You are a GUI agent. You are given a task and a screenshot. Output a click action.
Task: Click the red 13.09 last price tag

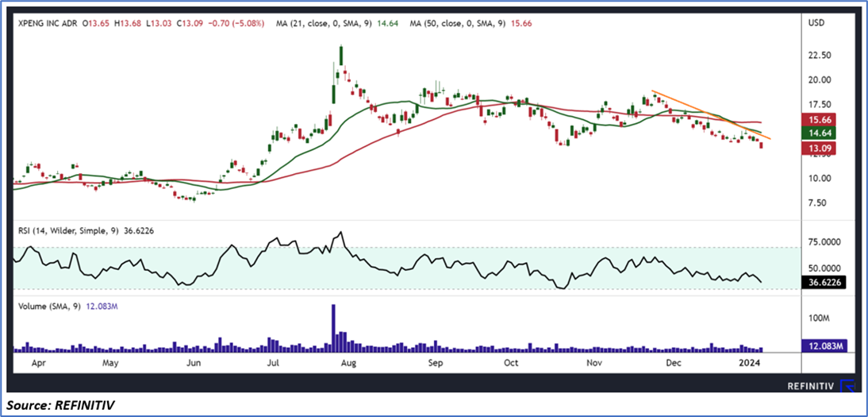pos(820,148)
